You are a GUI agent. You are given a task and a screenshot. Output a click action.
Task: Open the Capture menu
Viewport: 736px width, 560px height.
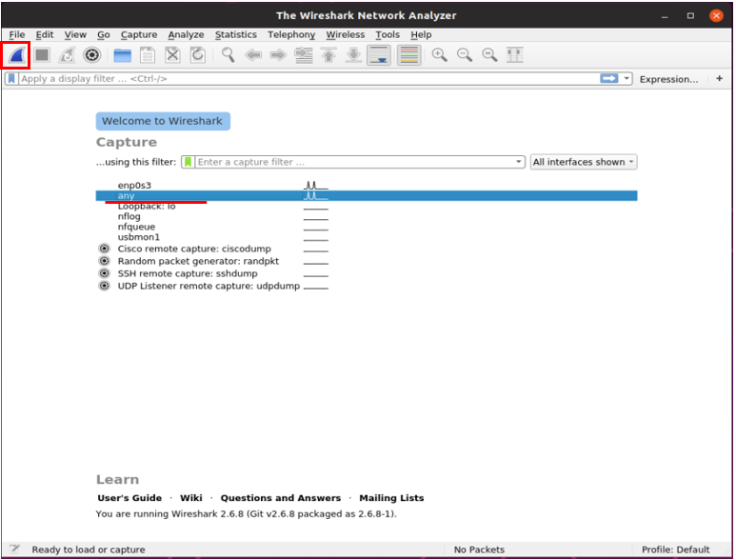[139, 34]
